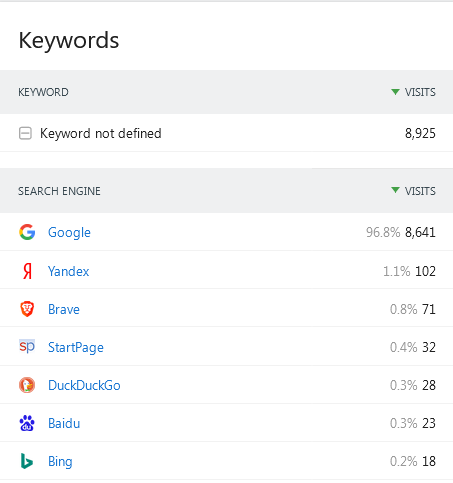Image resolution: width=453 pixels, height=483 pixels.
Task: Open the Bing search engine link
Action: (x=60, y=462)
